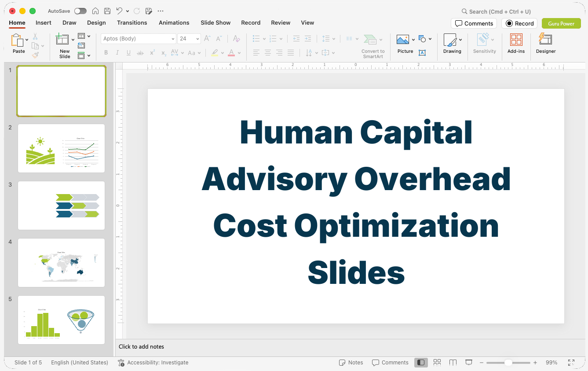Click the Reset slide icon

point(81,45)
